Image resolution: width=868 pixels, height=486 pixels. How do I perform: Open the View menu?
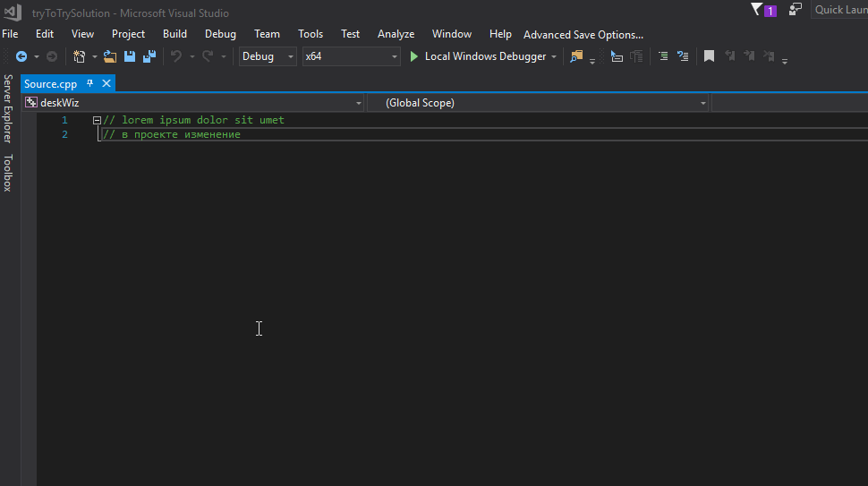point(82,34)
